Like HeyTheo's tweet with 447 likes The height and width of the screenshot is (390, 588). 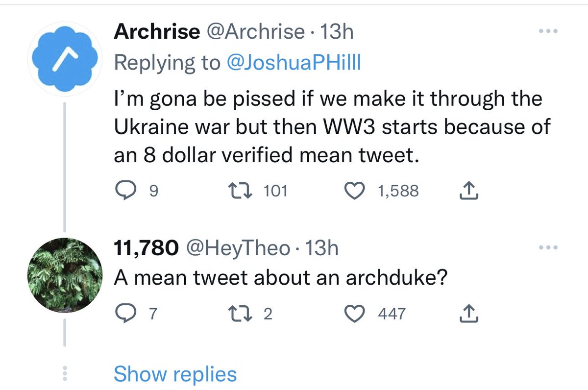pyautogui.click(x=357, y=313)
